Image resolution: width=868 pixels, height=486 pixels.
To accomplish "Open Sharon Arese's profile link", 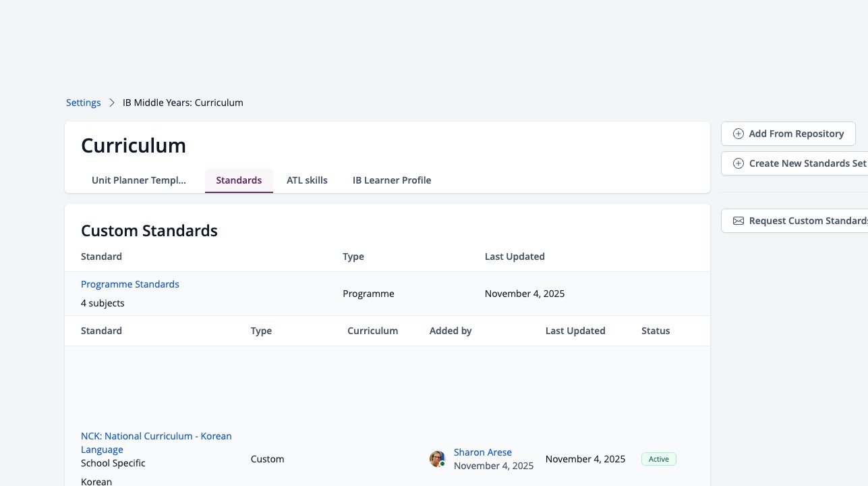I will (483, 452).
